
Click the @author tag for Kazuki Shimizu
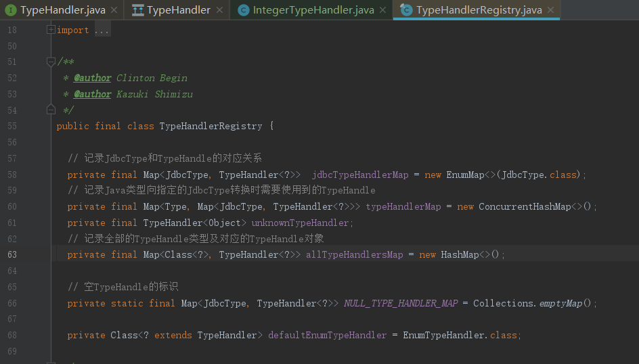[x=93, y=94]
